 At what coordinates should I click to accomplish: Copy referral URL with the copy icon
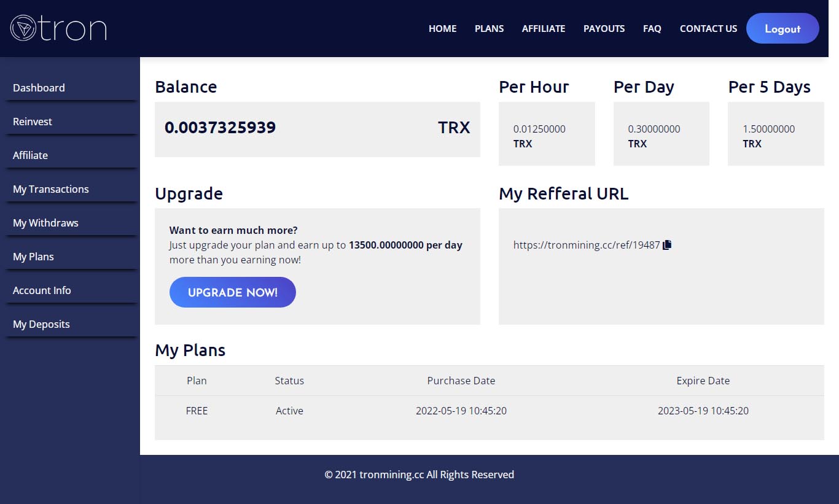(x=668, y=244)
